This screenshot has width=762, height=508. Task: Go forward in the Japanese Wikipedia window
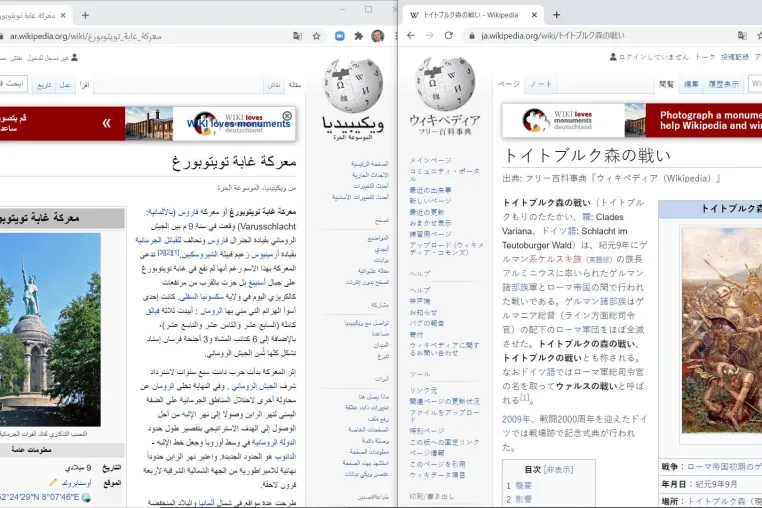pyautogui.click(x=430, y=35)
